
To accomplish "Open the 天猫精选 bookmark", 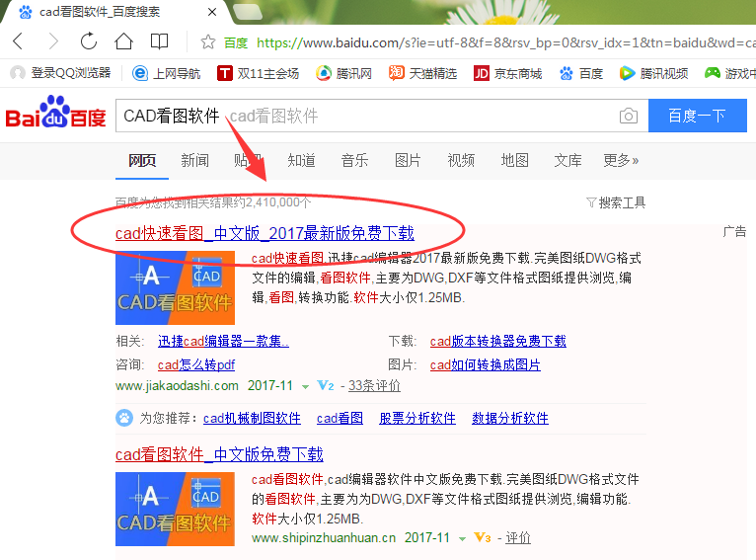I will click(422, 73).
